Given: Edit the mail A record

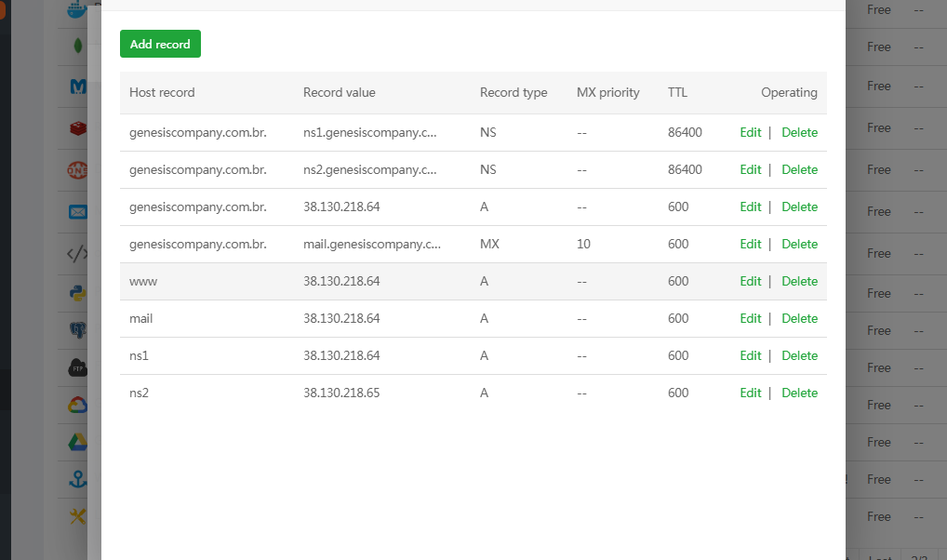Looking at the screenshot, I should click(x=750, y=318).
